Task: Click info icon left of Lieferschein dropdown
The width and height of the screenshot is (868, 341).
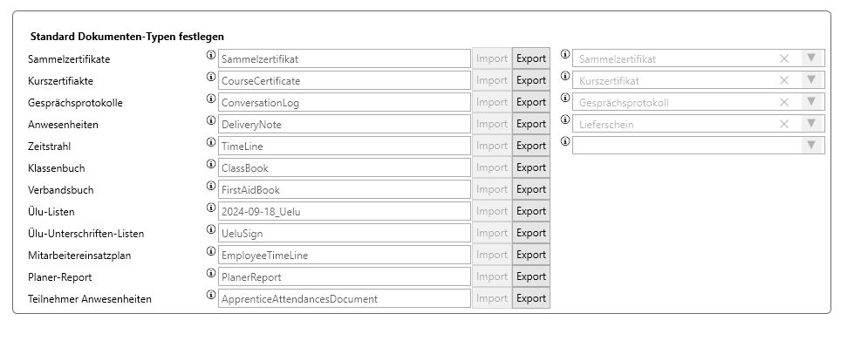Action: point(565,119)
